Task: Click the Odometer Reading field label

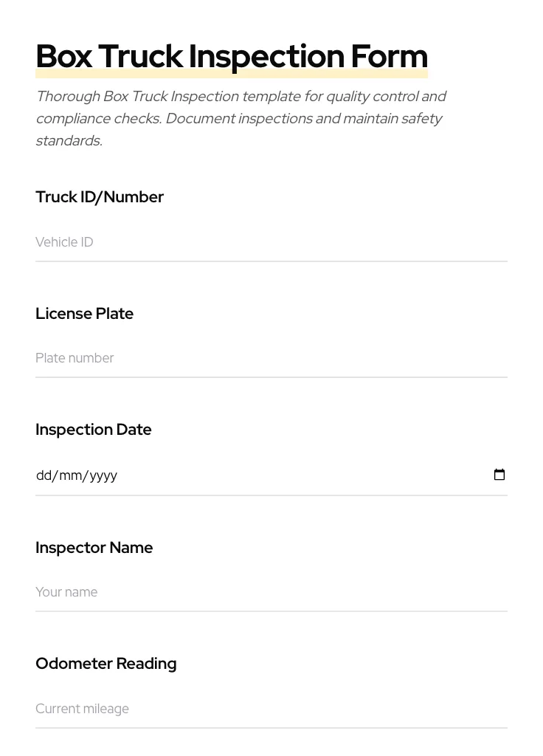Action: pos(106,664)
